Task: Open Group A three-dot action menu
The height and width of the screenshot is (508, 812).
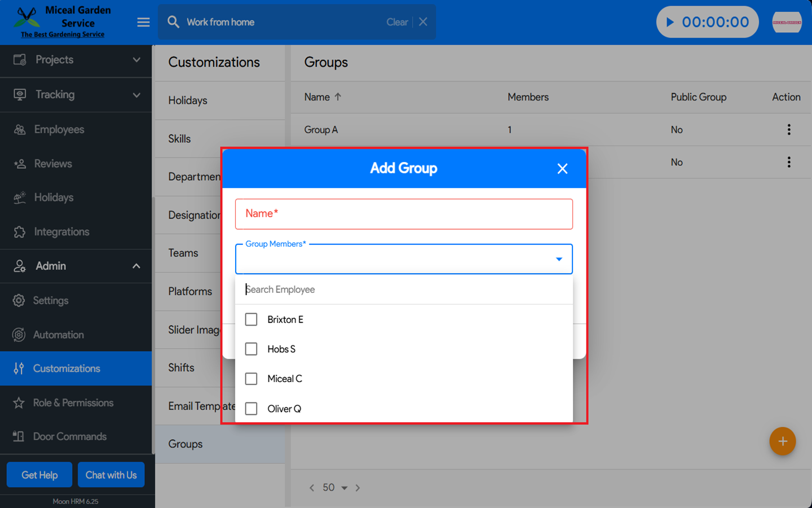Action: coord(788,130)
